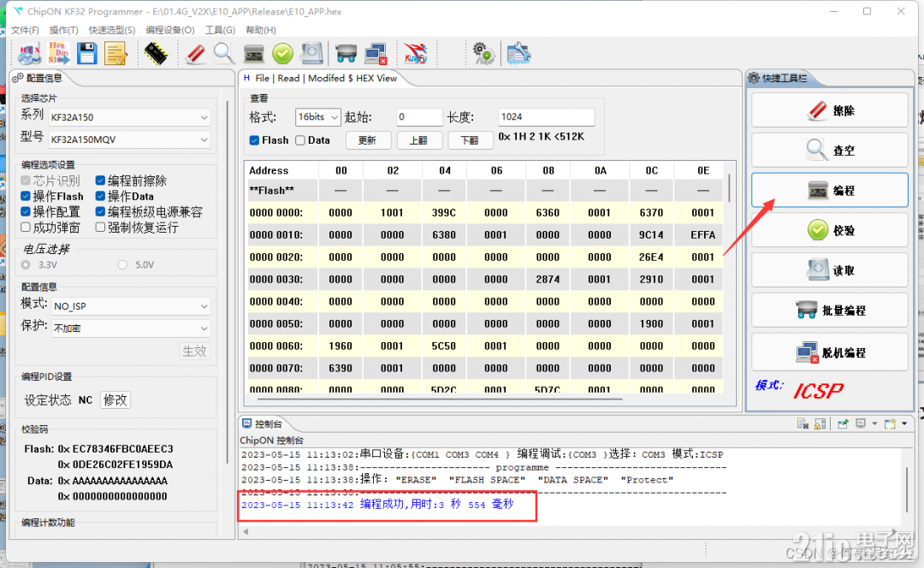Toggle the 操作Data checkbox
The width and height of the screenshot is (924, 568).
pos(100,196)
